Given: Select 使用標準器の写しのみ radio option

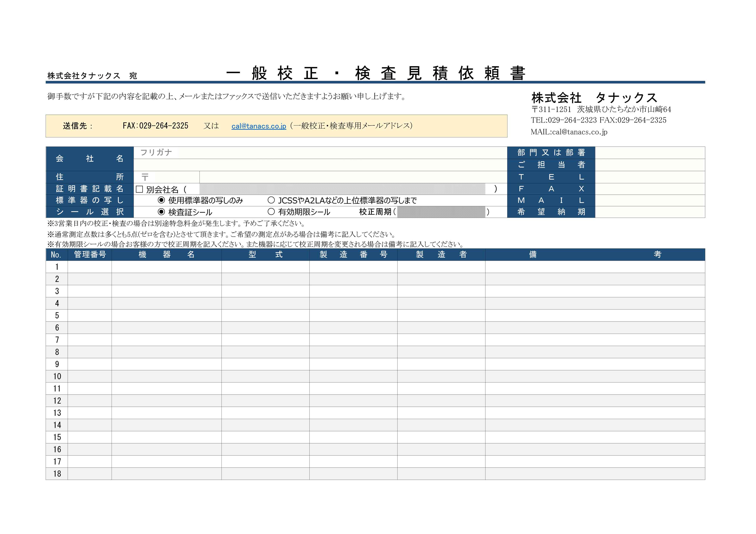Looking at the screenshot, I should pyautogui.click(x=161, y=200).
